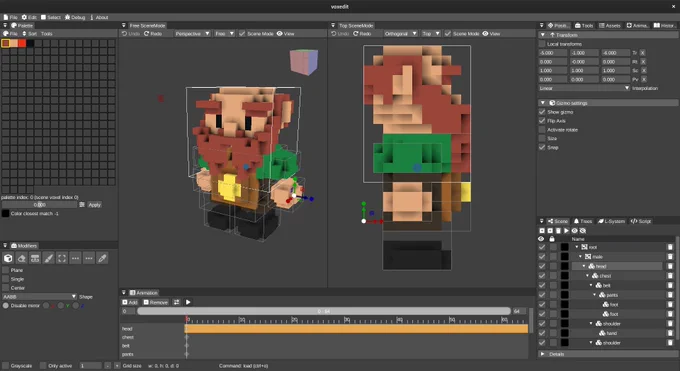Delete the chest node with its trash icon

[x=670, y=276]
